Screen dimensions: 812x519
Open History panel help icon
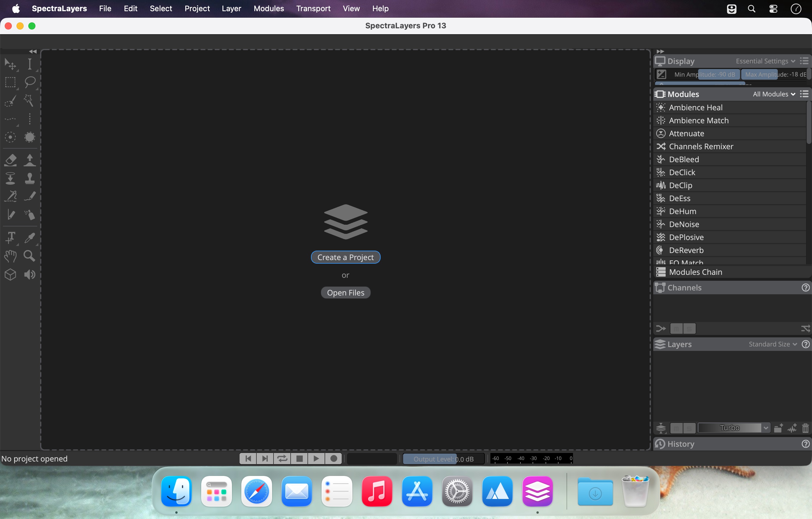tap(806, 444)
